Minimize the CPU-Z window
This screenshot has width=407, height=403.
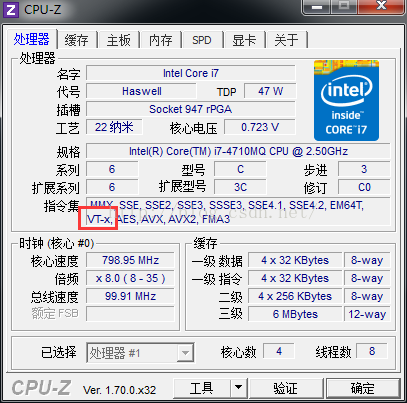tap(317, 7)
